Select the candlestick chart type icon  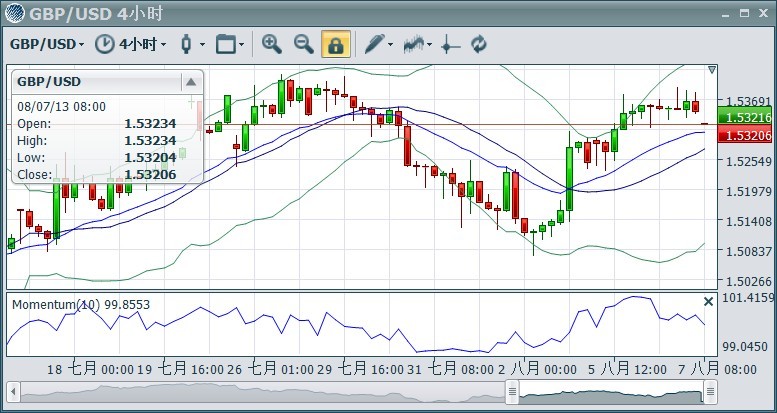point(186,44)
